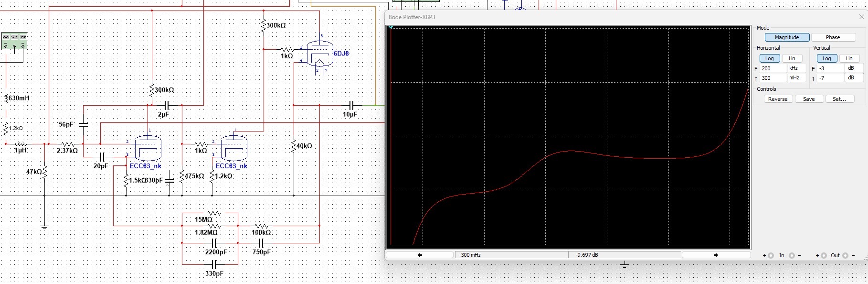Click the Reverse button in Controls
This screenshot has width=868, height=284.
click(778, 99)
